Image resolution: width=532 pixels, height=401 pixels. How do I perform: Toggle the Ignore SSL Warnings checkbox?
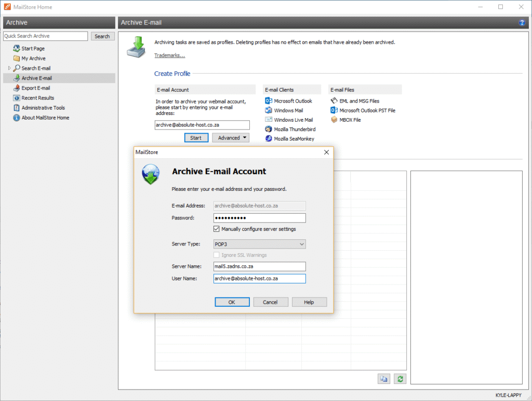pyautogui.click(x=217, y=255)
